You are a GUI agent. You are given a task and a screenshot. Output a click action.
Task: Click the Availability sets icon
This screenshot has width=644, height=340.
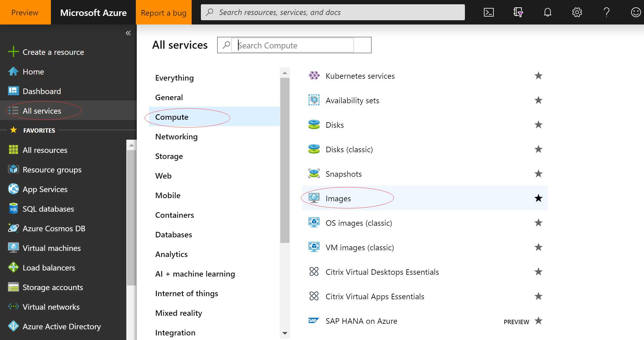[314, 100]
